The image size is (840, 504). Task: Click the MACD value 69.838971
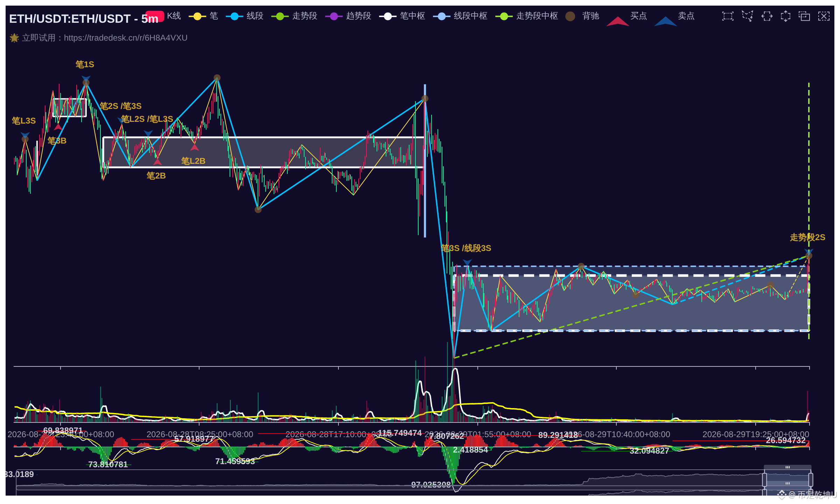[63, 430]
